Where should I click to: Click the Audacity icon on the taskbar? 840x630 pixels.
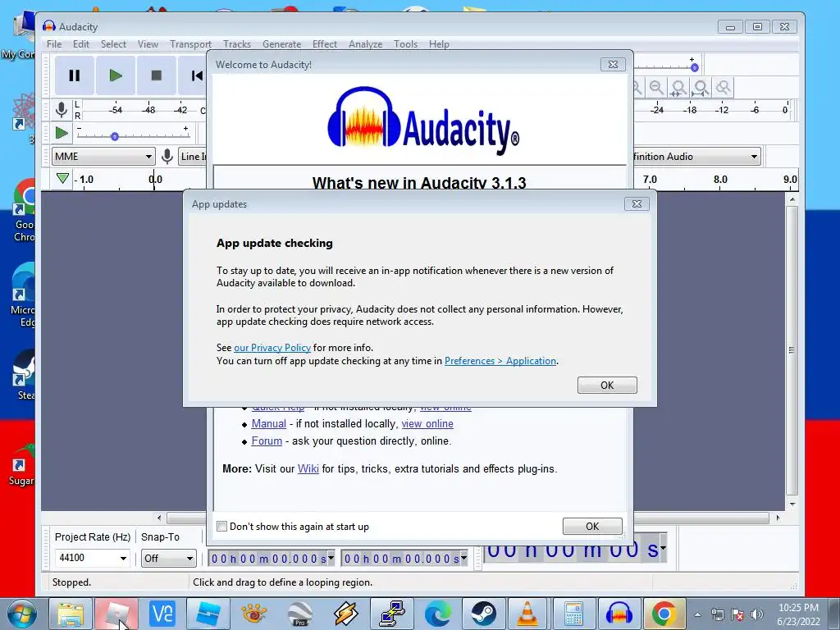coord(619,614)
